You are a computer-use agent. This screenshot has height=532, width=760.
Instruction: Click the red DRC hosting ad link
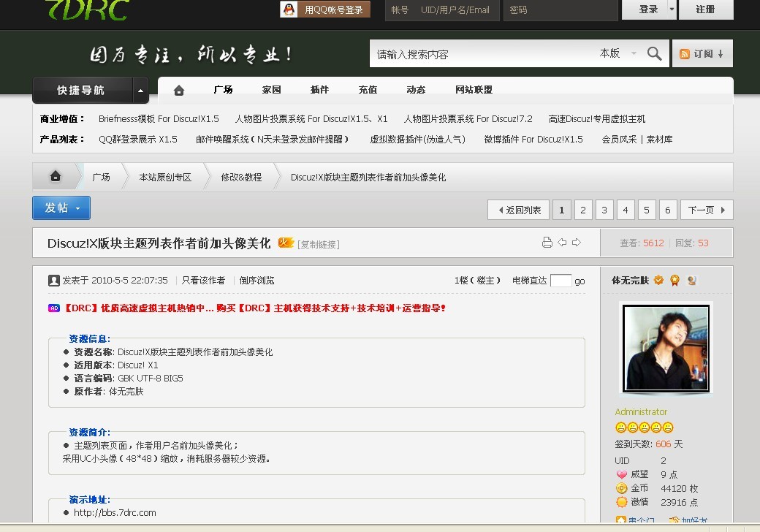click(x=255, y=308)
